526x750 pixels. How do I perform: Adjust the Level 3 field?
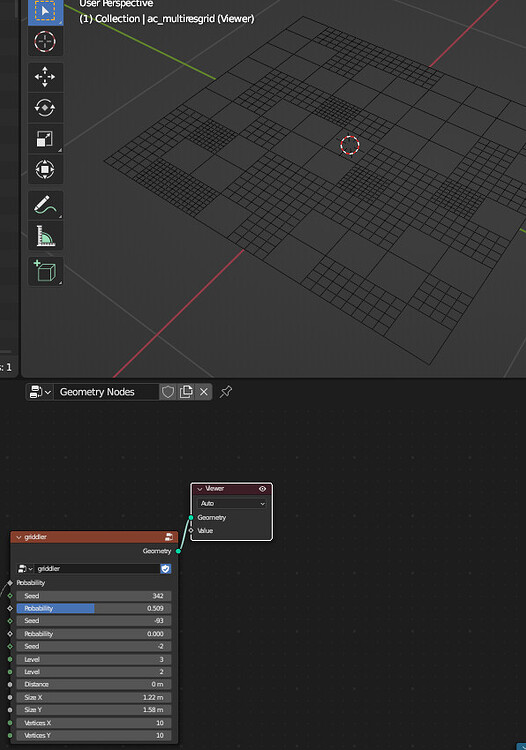(94, 659)
